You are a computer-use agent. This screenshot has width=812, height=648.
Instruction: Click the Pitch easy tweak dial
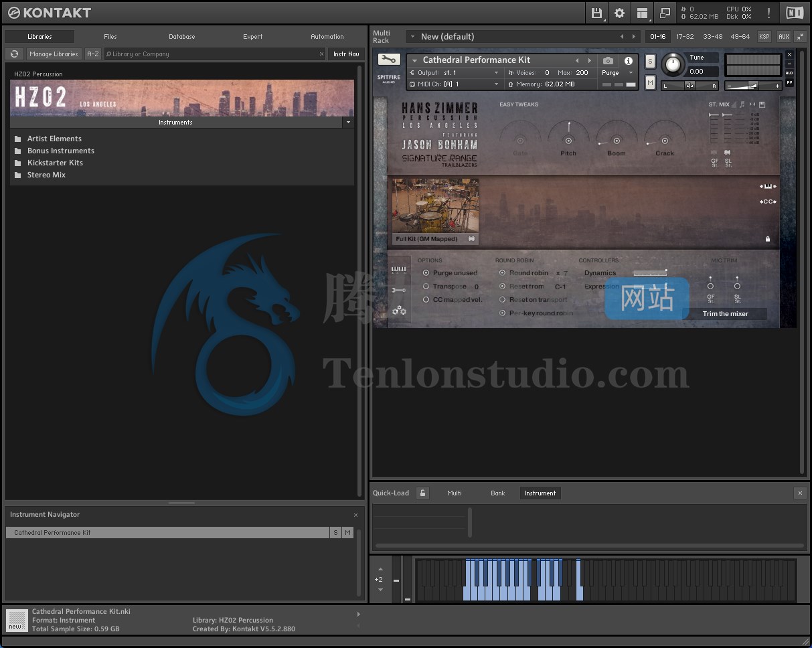click(x=568, y=141)
